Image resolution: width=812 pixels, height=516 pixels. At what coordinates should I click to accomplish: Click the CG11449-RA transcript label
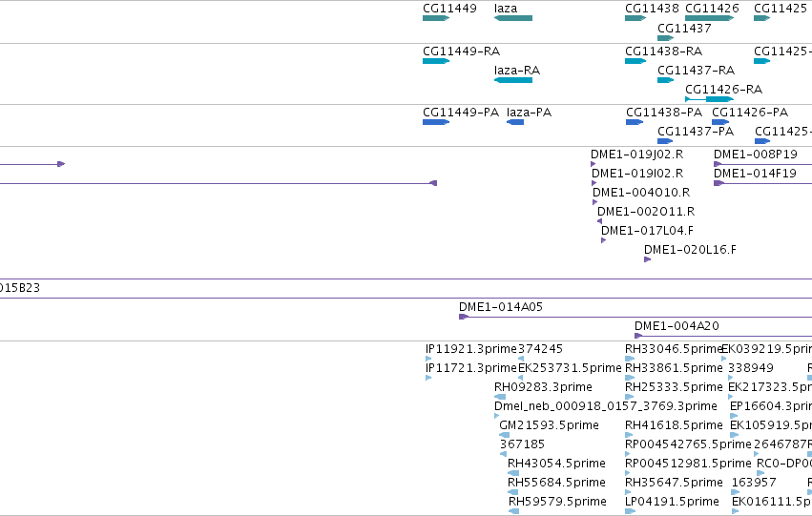462,52
